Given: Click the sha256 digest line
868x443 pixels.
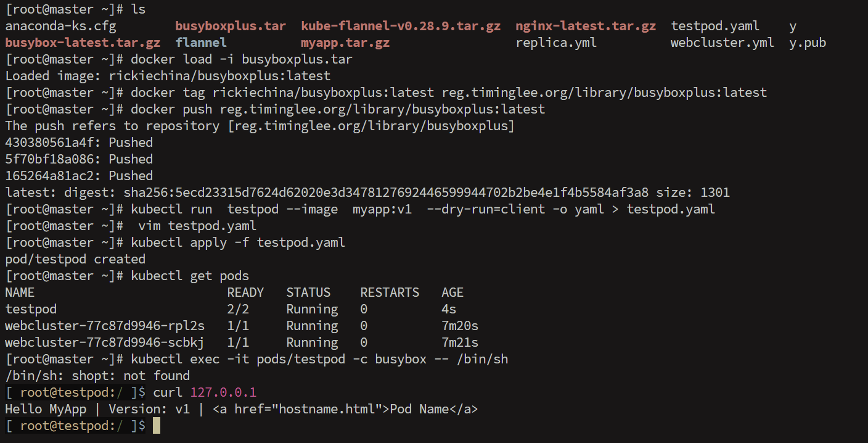Looking at the screenshot, I should 367,193.
